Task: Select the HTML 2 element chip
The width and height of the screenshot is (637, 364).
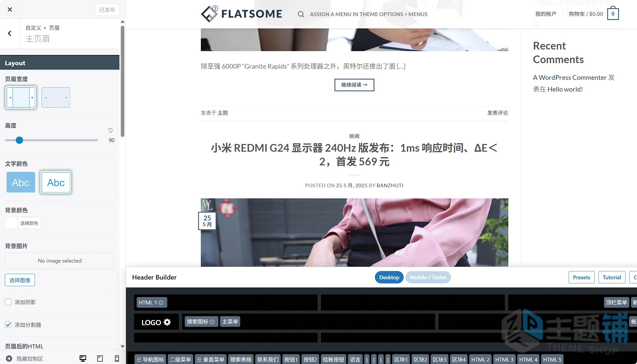Action: coord(480,359)
